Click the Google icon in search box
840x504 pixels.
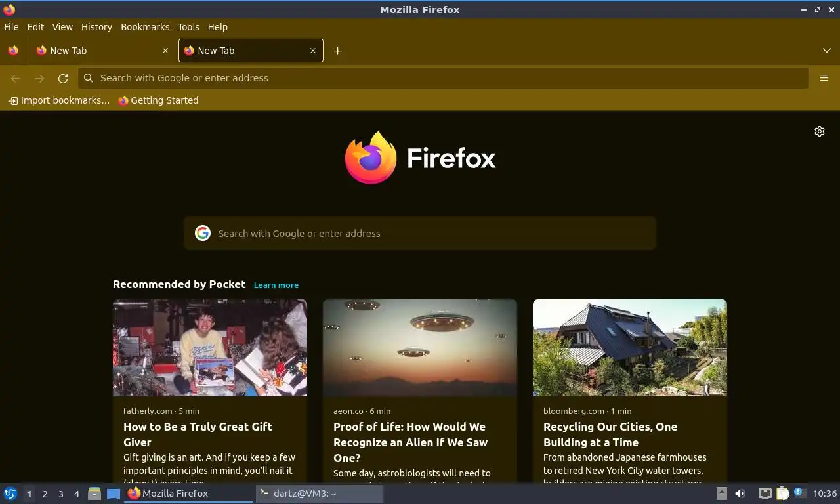[x=203, y=233]
